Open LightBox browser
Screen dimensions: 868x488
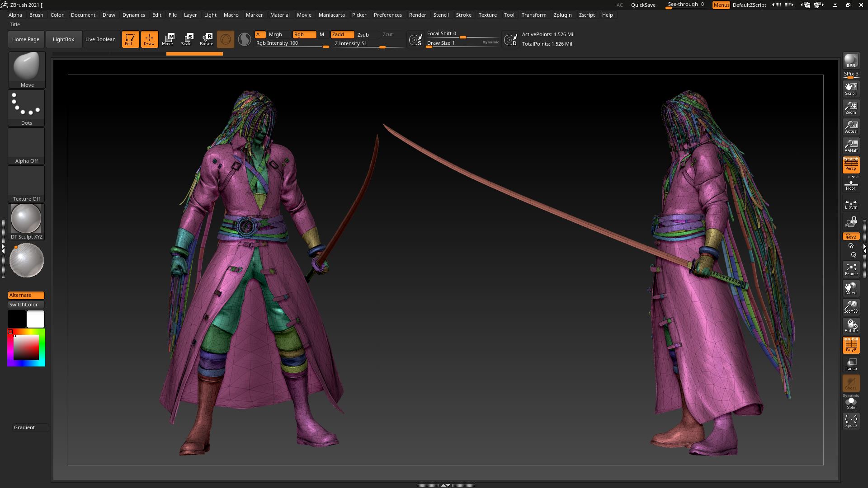click(x=63, y=39)
